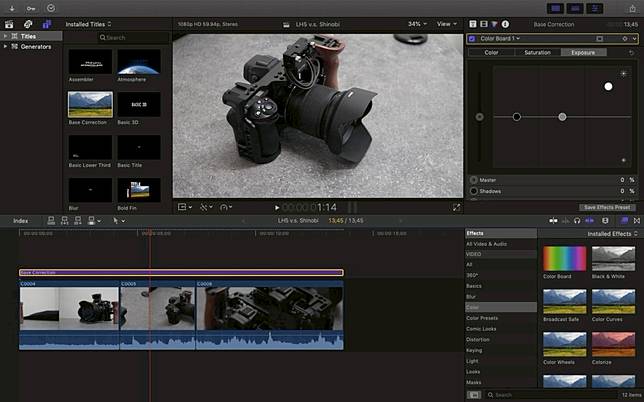Open the 34% zoom dropdown
This screenshot has height=402, width=644.
click(416, 23)
